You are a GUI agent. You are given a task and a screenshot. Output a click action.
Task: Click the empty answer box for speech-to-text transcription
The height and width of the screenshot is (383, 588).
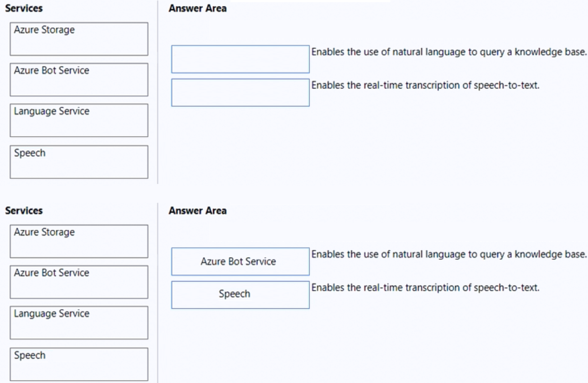240,93
